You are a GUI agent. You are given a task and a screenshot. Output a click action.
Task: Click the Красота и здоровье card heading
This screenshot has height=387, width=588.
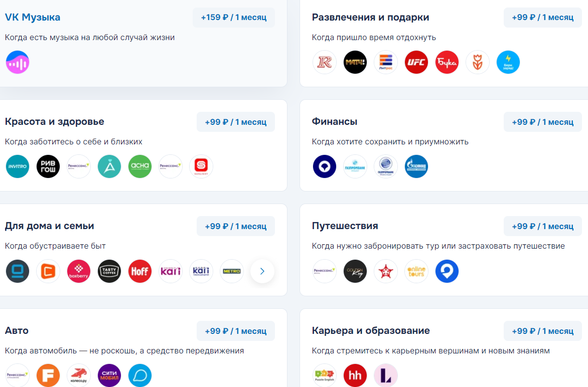coord(54,122)
